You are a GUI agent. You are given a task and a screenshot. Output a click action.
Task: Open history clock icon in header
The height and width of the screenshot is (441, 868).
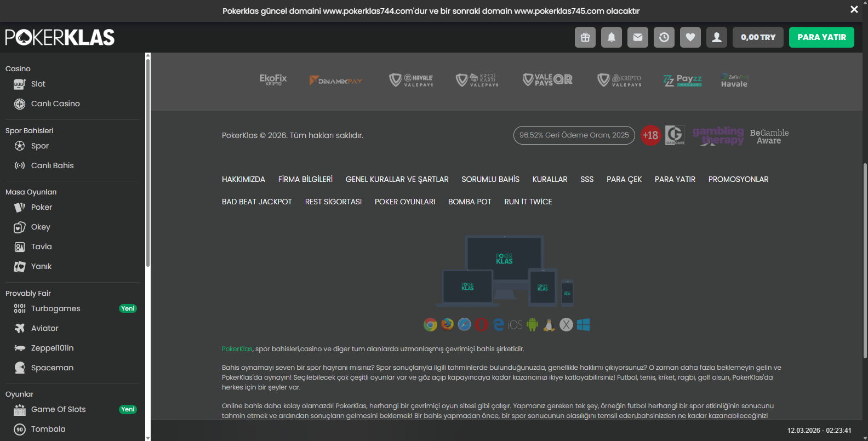[x=664, y=37]
